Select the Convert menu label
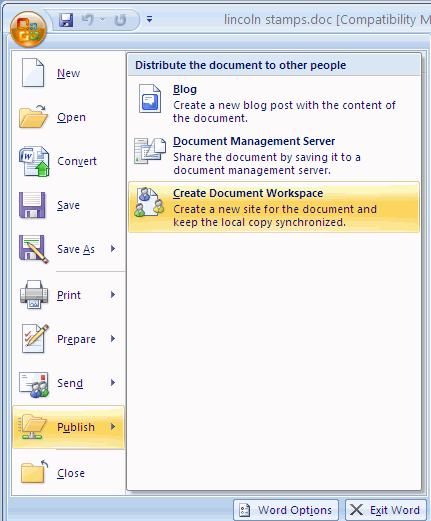431x521 pixels. (77, 161)
